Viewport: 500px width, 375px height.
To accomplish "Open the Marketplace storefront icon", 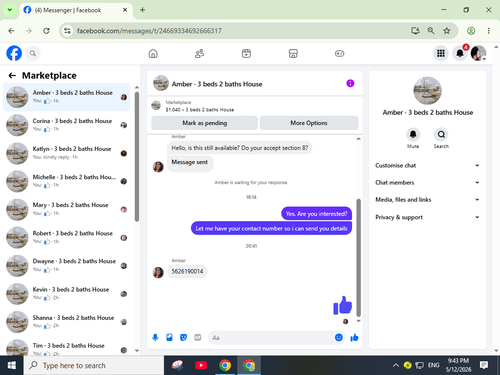I will 293,53.
